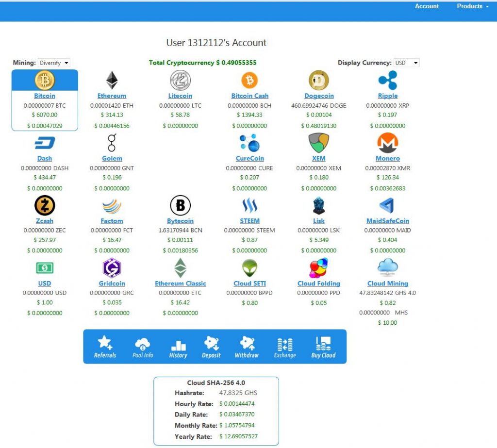497x448 pixels.
Task: Click the Lisk crystal icon
Action: pos(319,205)
